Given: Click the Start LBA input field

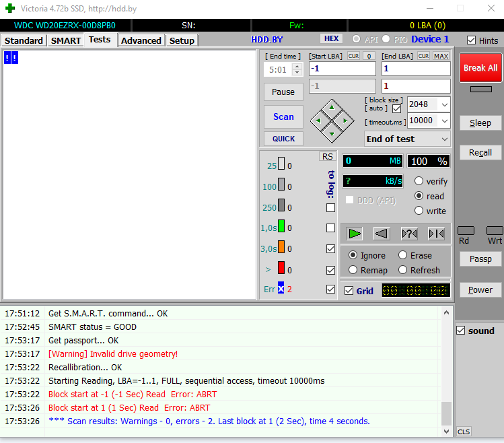Looking at the screenshot, I should tap(342, 69).
